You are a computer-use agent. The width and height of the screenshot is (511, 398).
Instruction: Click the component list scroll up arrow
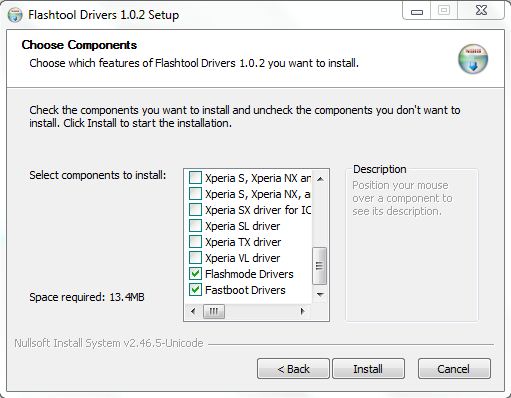(320, 179)
